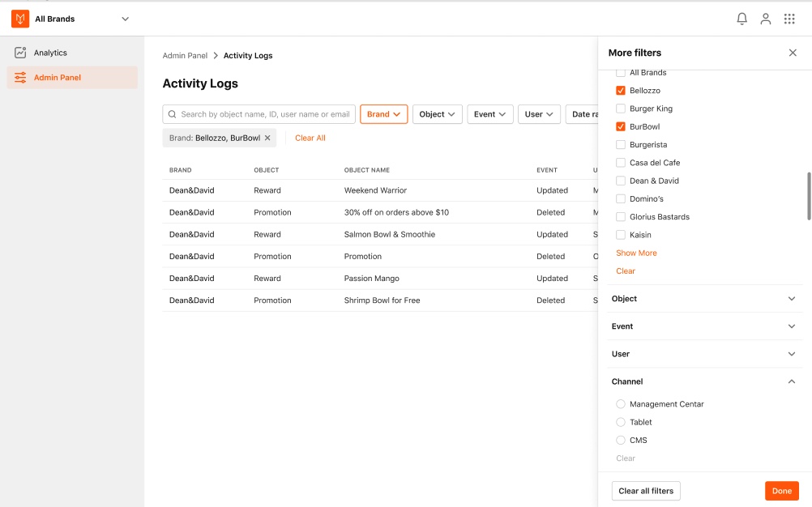Click the activity log search field

click(x=259, y=114)
